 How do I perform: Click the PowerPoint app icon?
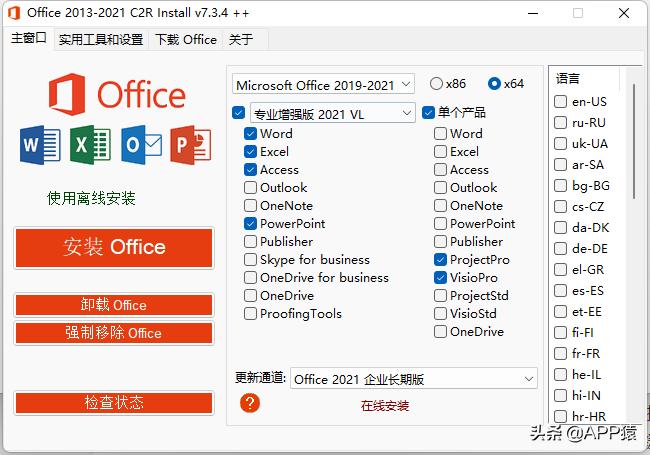pos(190,146)
